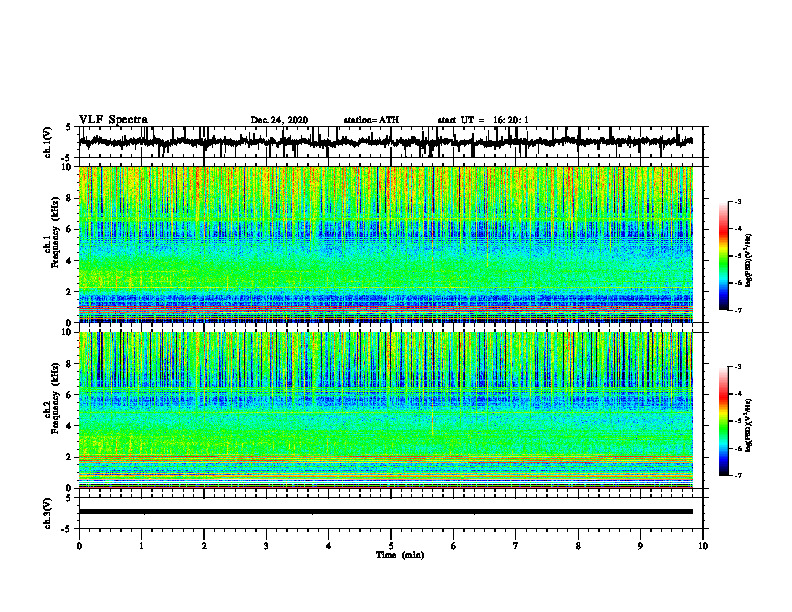
Task: Click time-axis tick label '1'
Action: [x=141, y=546]
